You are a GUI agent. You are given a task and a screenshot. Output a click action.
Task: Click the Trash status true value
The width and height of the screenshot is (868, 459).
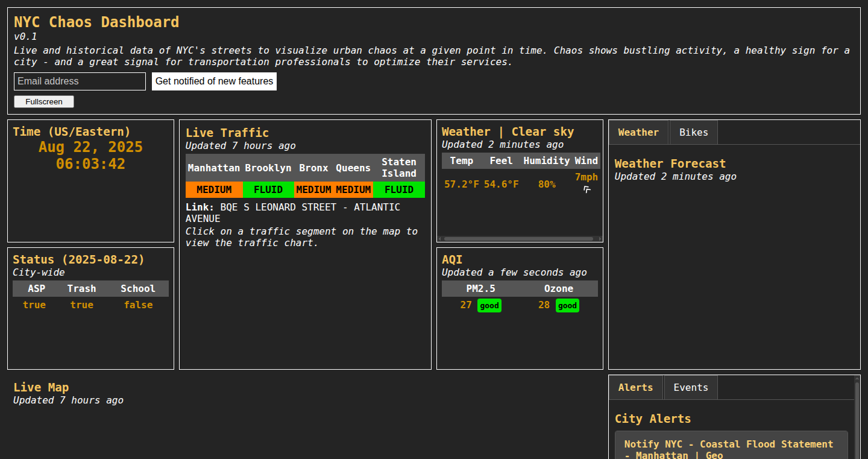[81, 305]
